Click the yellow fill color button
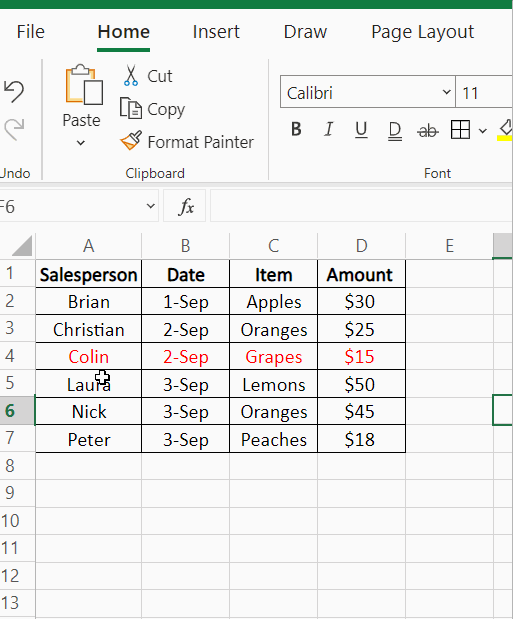 coord(505,130)
